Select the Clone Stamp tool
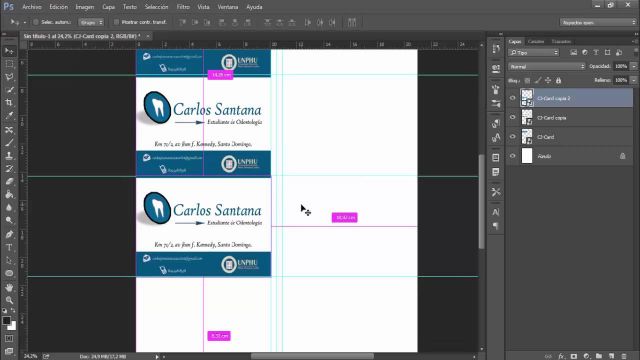 pyautogui.click(x=9, y=156)
